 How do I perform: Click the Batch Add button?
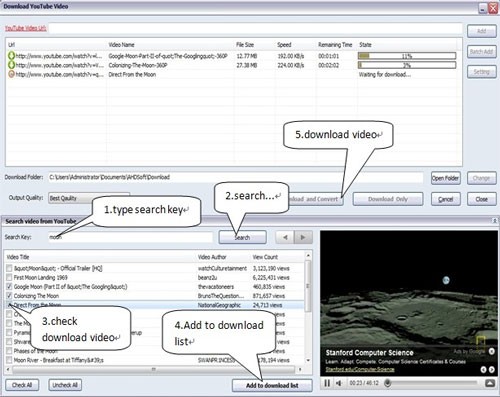click(x=482, y=51)
